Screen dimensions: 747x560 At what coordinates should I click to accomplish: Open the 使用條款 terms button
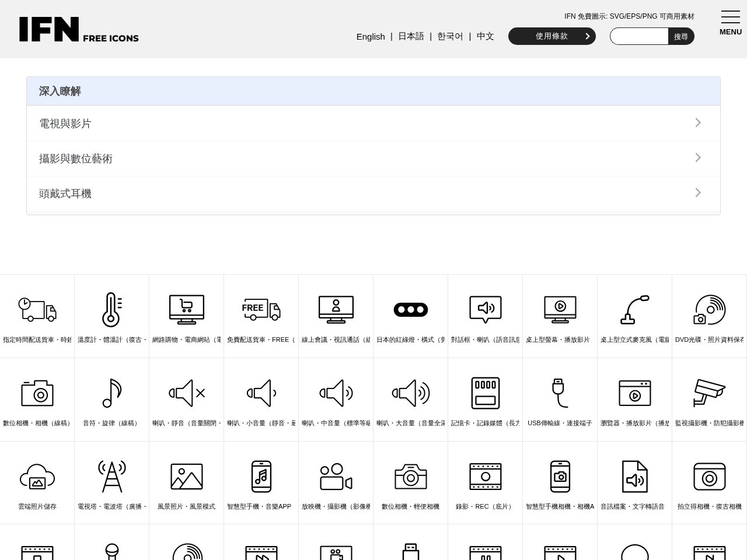tap(552, 36)
